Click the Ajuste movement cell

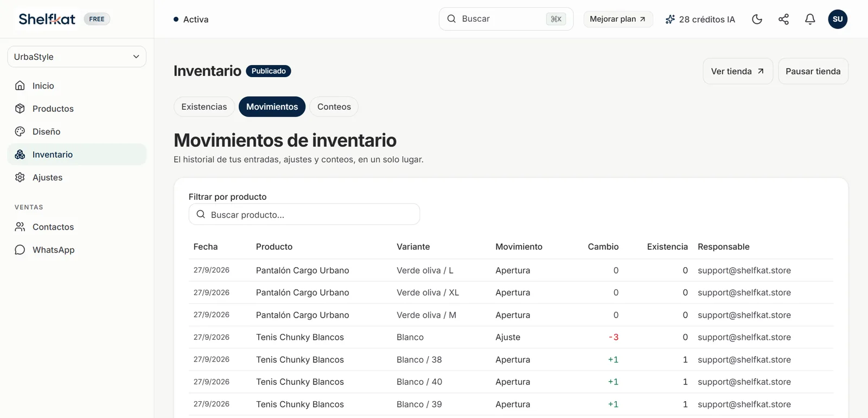coord(508,337)
